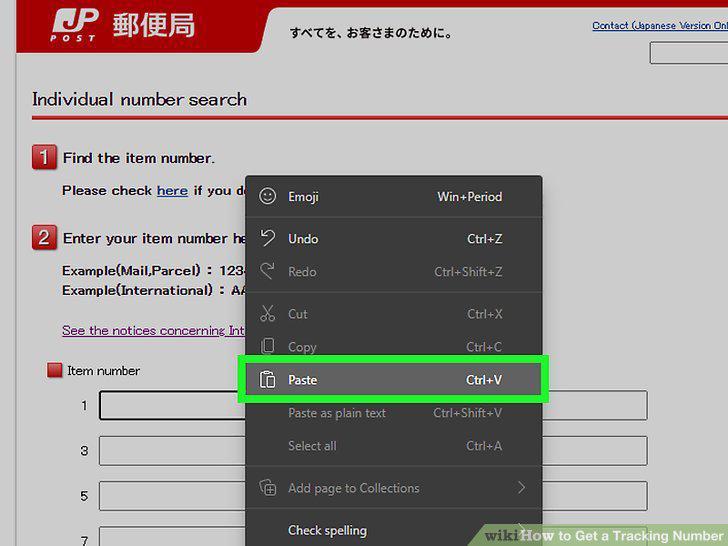Click the Cut scissors icon

click(267, 313)
